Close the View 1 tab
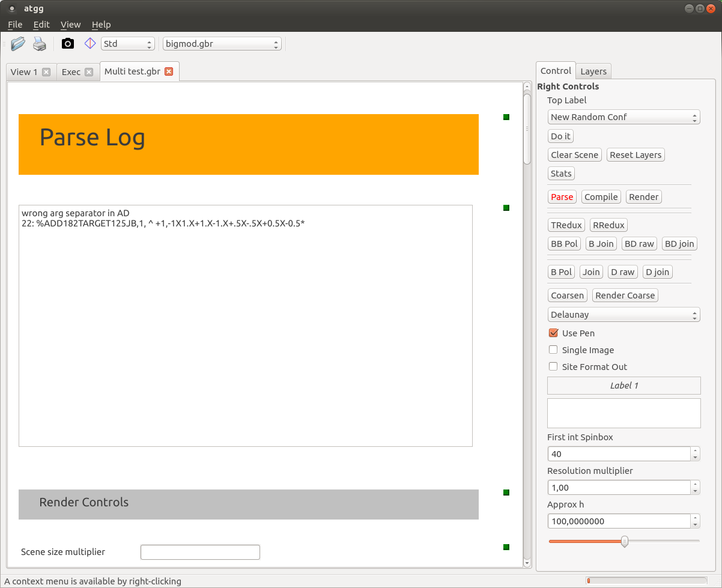This screenshot has height=588, width=722. 46,72
